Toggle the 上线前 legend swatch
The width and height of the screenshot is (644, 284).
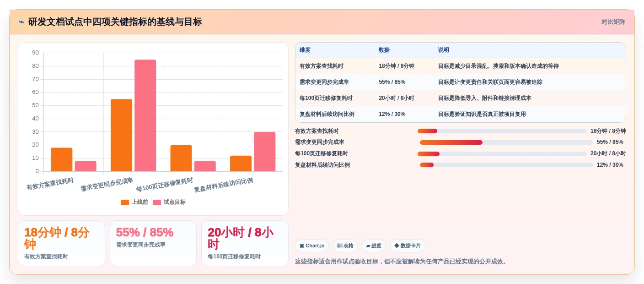click(125, 202)
